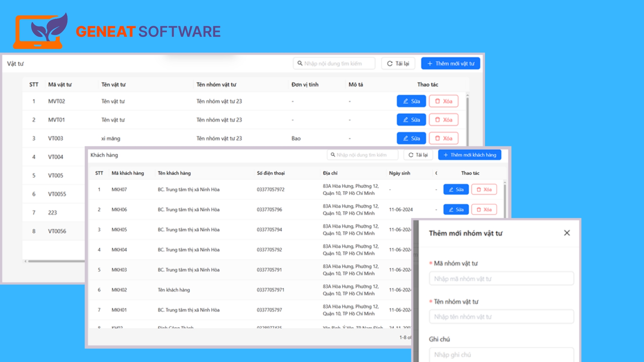Click birth date 11-06-2024 in MKH06 row
The width and height of the screenshot is (644, 362).
(401, 209)
